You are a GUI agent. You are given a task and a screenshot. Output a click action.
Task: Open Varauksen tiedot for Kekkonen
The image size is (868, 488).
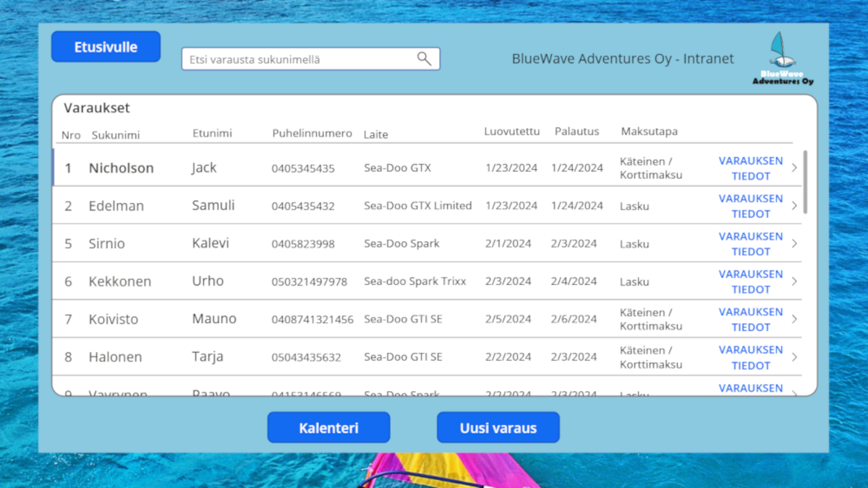(x=751, y=281)
